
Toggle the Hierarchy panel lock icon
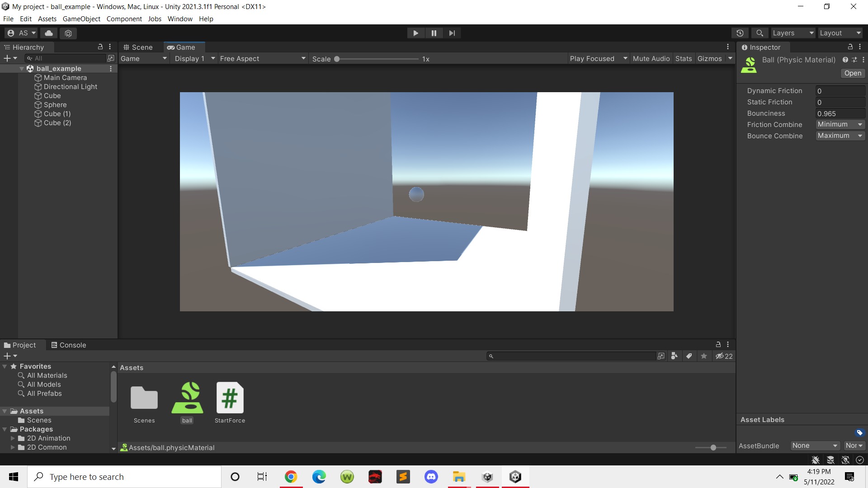point(100,47)
